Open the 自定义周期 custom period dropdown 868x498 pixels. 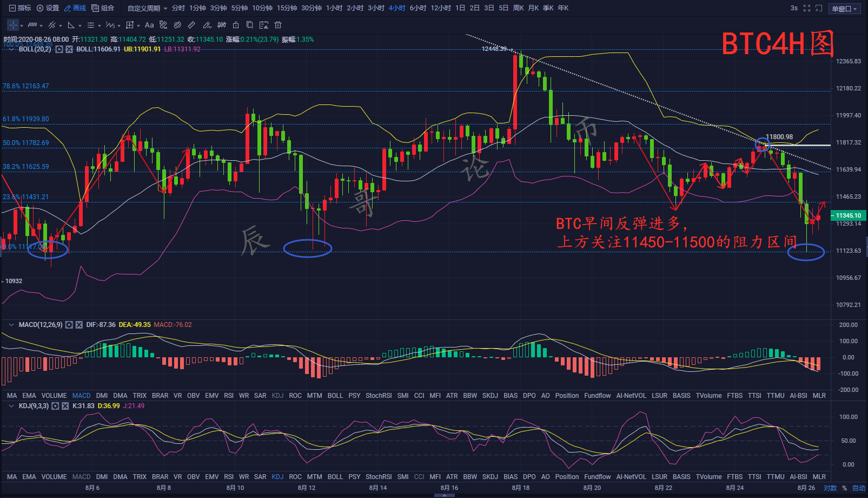pos(147,8)
